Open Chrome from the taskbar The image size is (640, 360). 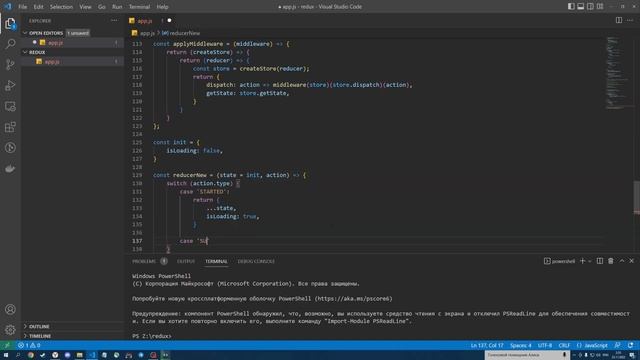[31, 355]
